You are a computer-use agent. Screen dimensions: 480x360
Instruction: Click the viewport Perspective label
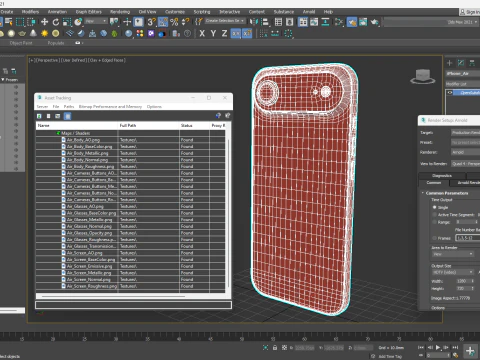(47, 60)
